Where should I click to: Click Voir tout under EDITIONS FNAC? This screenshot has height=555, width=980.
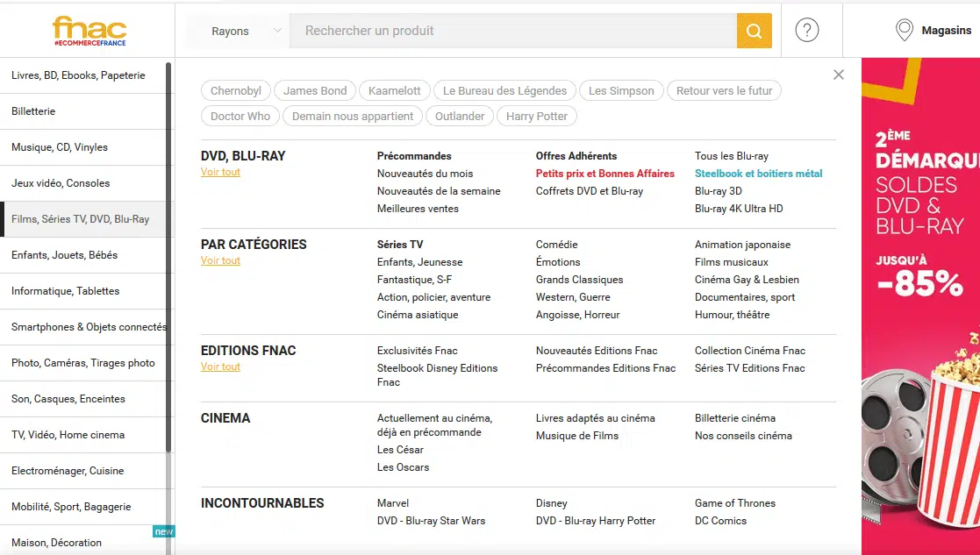(220, 367)
